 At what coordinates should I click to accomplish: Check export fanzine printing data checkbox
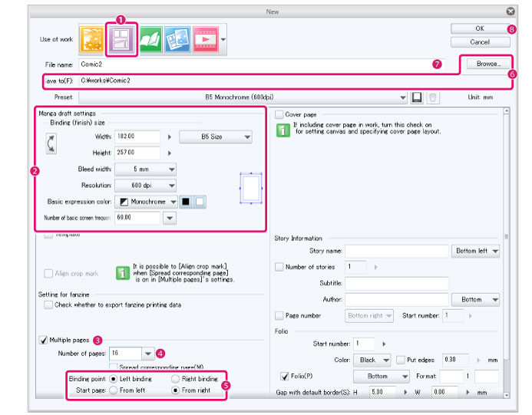click(x=48, y=305)
